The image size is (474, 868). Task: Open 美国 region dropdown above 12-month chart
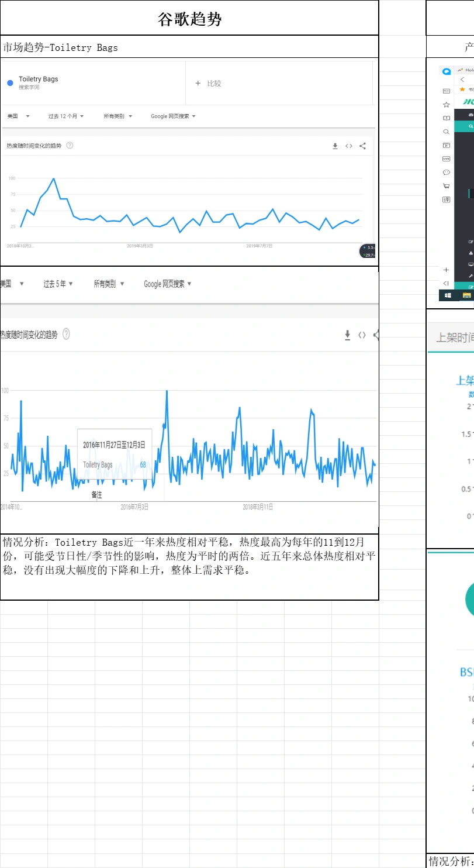tap(18, 116)
